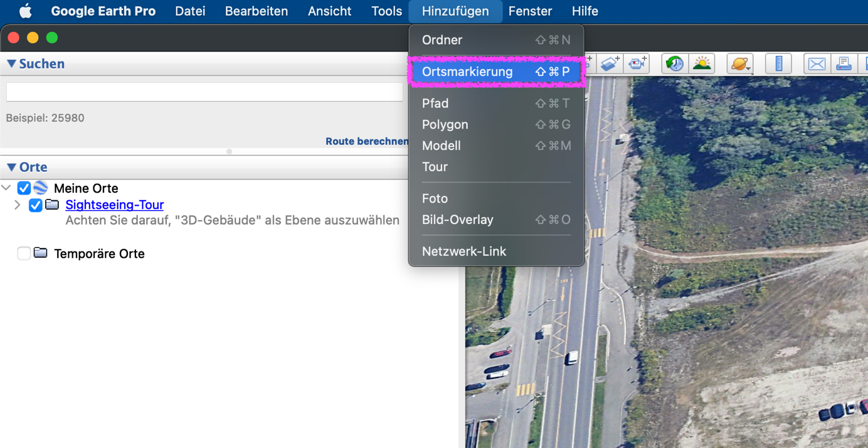Choose Modell from the menu
This screenshot has width=868, height=448.
[x=496, y=146]
